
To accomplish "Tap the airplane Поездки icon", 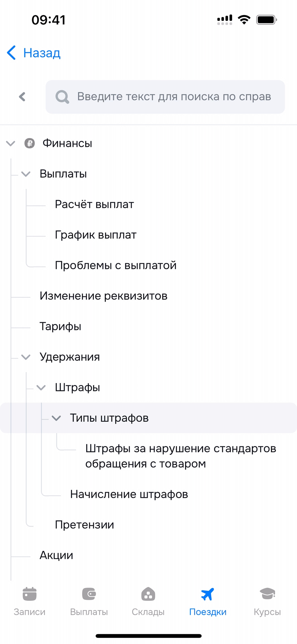I will coord(208,594).
